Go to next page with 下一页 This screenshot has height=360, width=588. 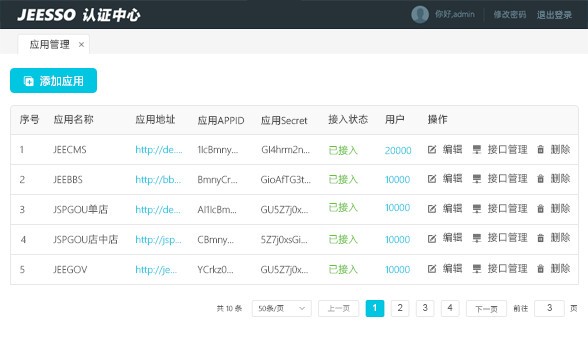pos(486,309)
